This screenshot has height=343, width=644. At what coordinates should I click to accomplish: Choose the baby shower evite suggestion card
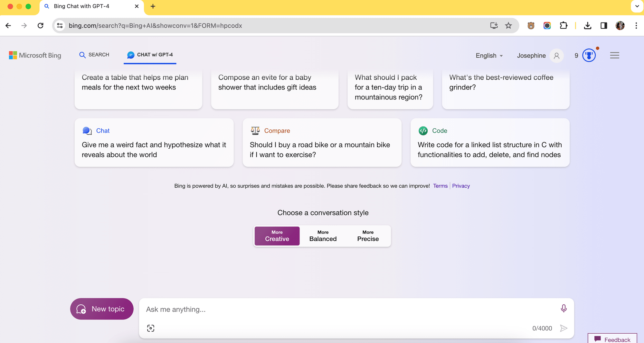tap(275, 88)
